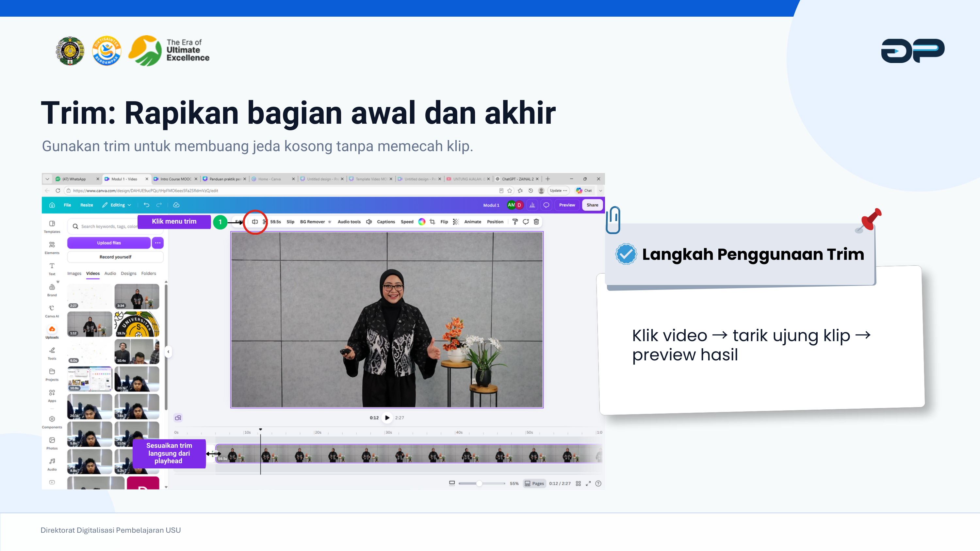The image size is (980, 551).
Task: Click Animate in the toolbar
Action: click(x=472, y=222)
